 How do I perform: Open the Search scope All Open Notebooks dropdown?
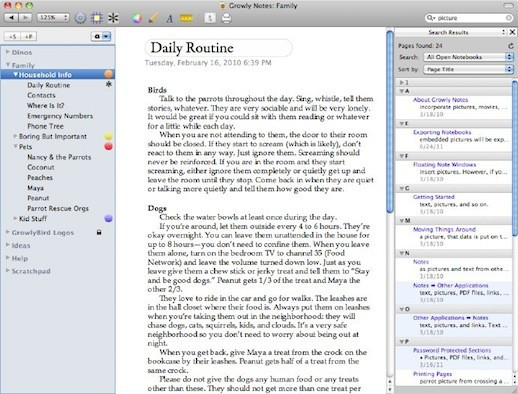[x=468, y=57]
